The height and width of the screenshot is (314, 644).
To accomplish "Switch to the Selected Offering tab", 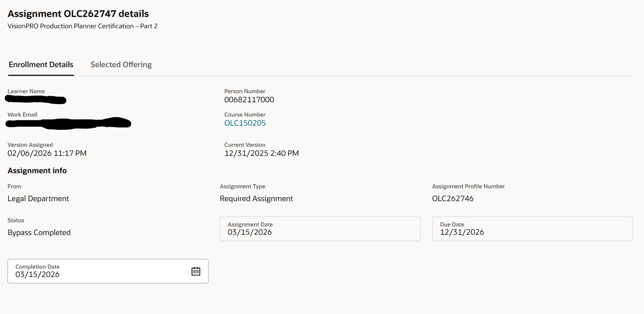I will tap(121, 65).
